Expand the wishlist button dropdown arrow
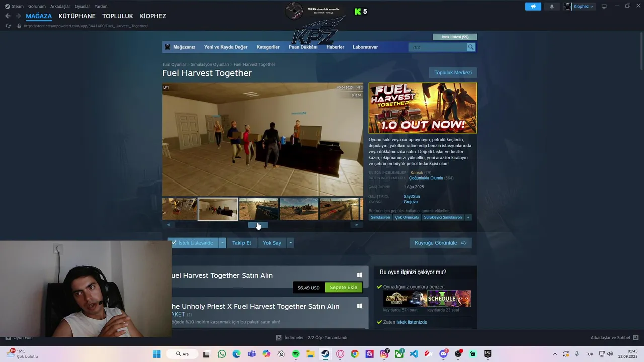644x362 pixels. pos(222,243)
